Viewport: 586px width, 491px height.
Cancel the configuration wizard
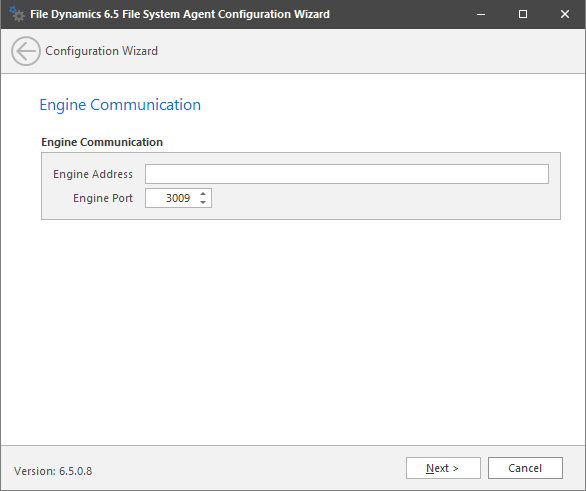[x=525, y=468]
